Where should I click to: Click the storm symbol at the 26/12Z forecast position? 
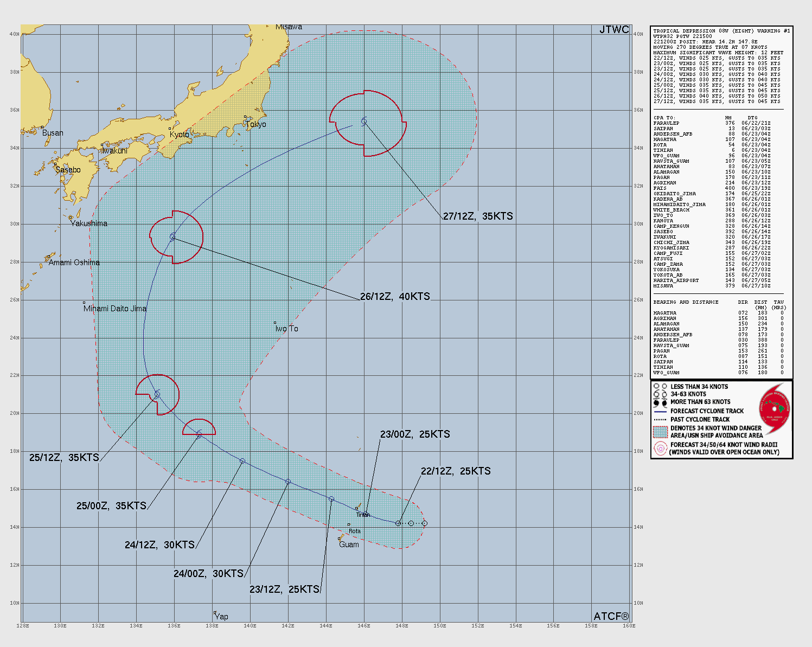coord(173,236)
